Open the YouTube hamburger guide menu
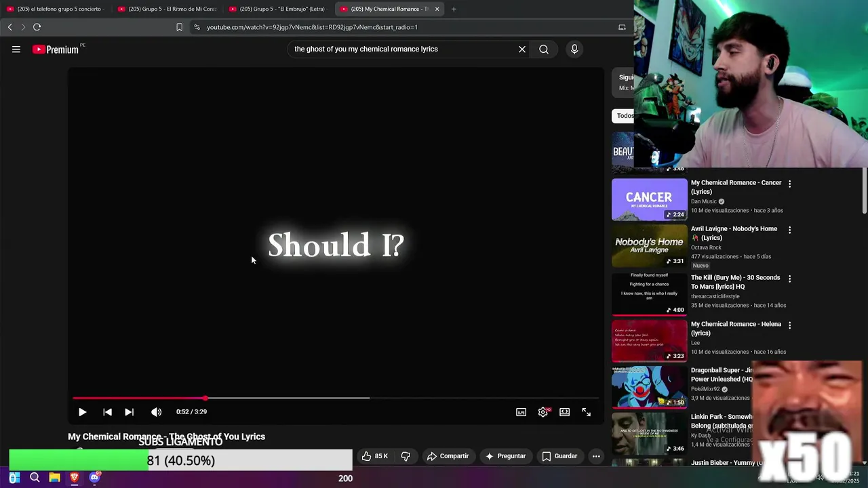 16,49
